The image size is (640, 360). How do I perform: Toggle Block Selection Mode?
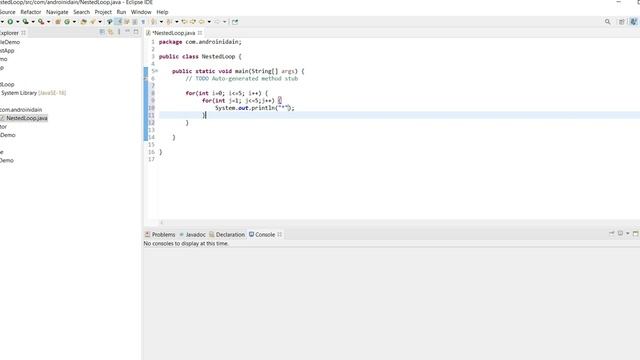135,22
